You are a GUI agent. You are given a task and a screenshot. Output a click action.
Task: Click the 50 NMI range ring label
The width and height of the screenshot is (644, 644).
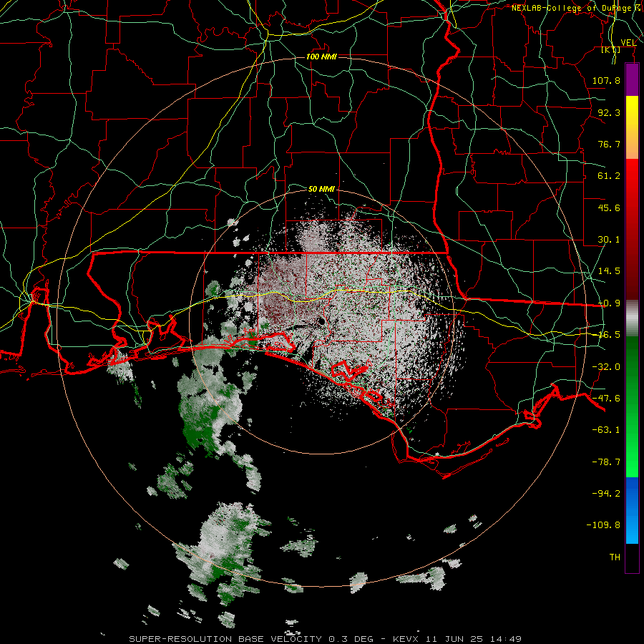321,189
